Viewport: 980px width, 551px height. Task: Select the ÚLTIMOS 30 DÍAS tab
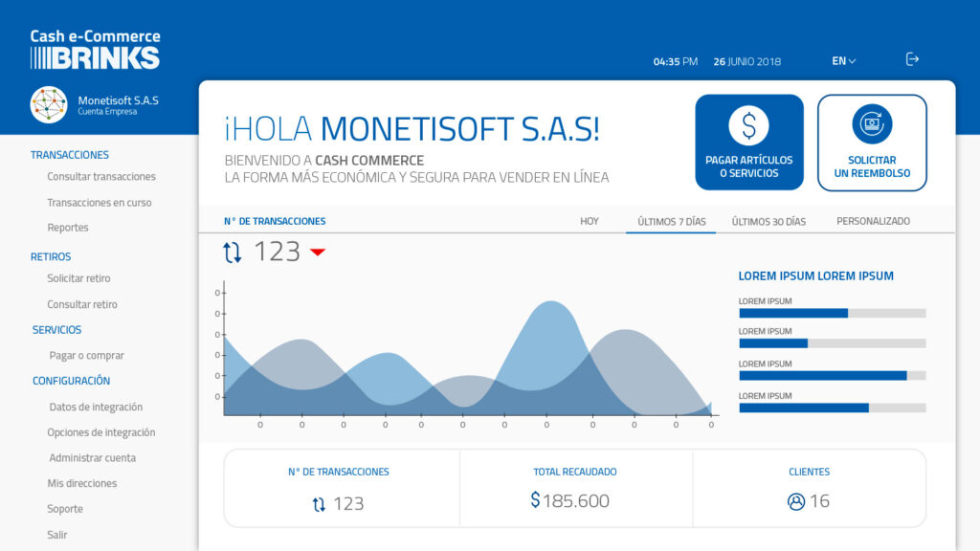pyautogui.click(x=768, y=221)
